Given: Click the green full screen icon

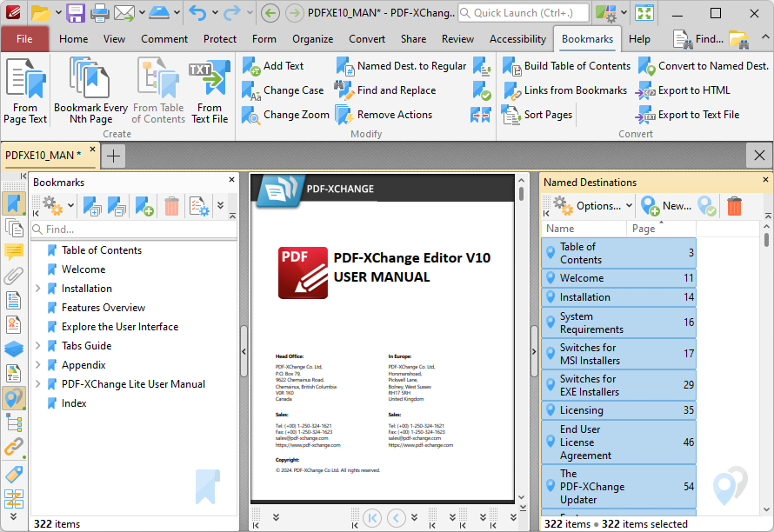Looking at the screenshot, I should tap(644, 13).
